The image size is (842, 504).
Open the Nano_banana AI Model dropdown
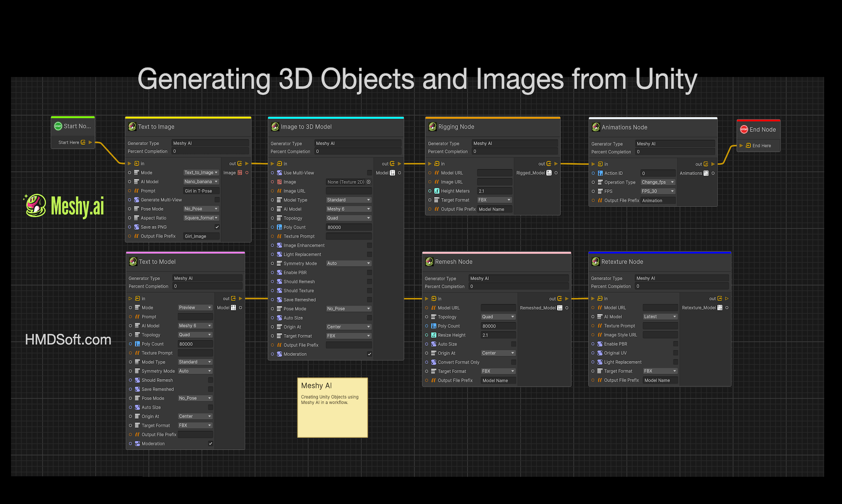click(201, 182)
